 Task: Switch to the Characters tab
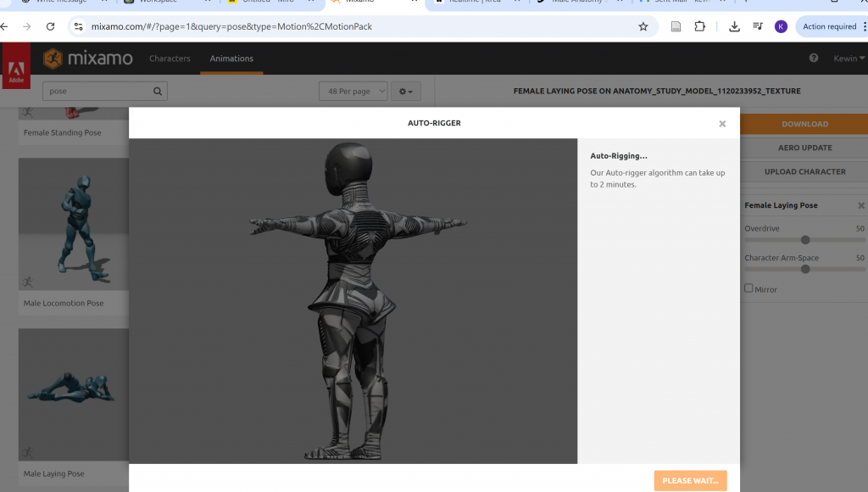[x=170, y=59]
